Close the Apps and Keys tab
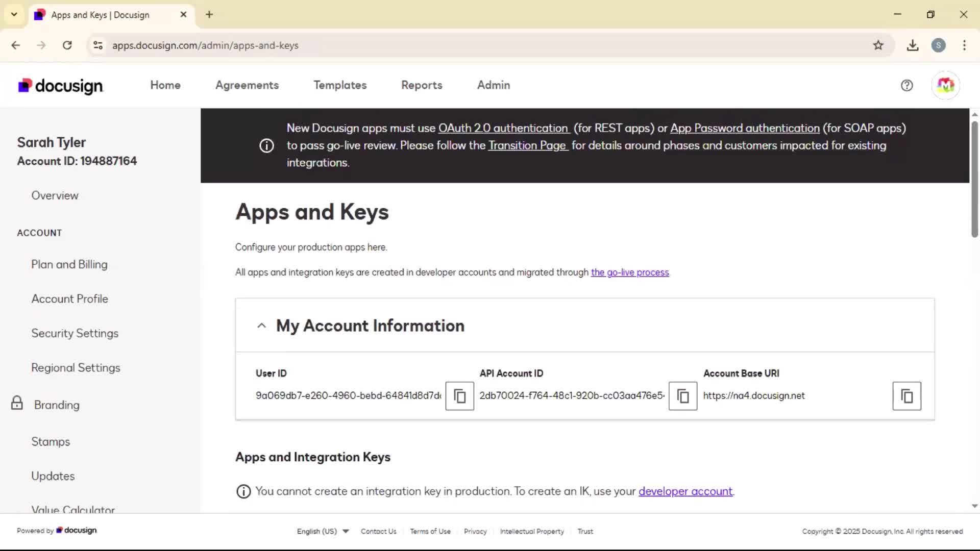The image size is (980, 551). [x=183, y=14]
